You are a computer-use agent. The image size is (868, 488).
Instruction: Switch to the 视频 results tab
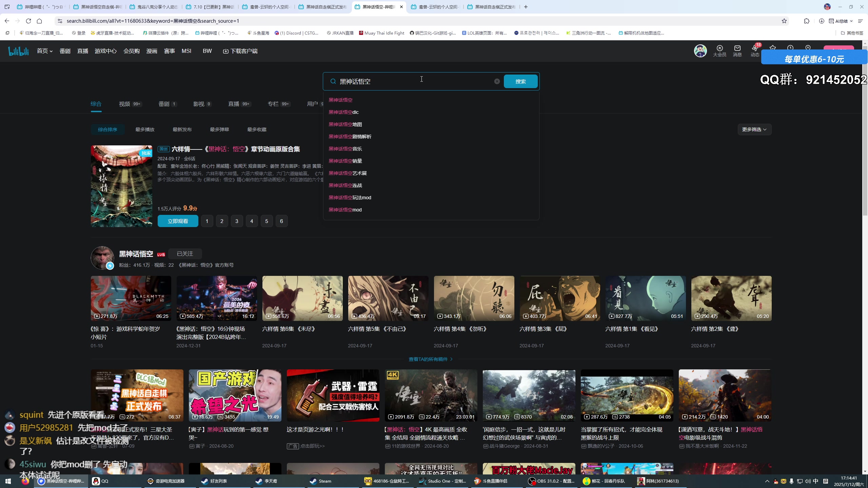click(x=130, y=104)
